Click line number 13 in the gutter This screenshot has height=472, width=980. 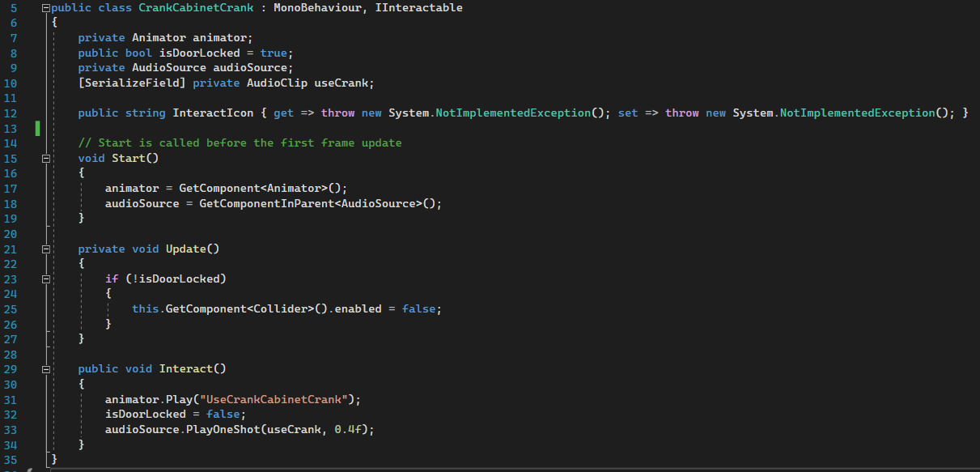11,129
